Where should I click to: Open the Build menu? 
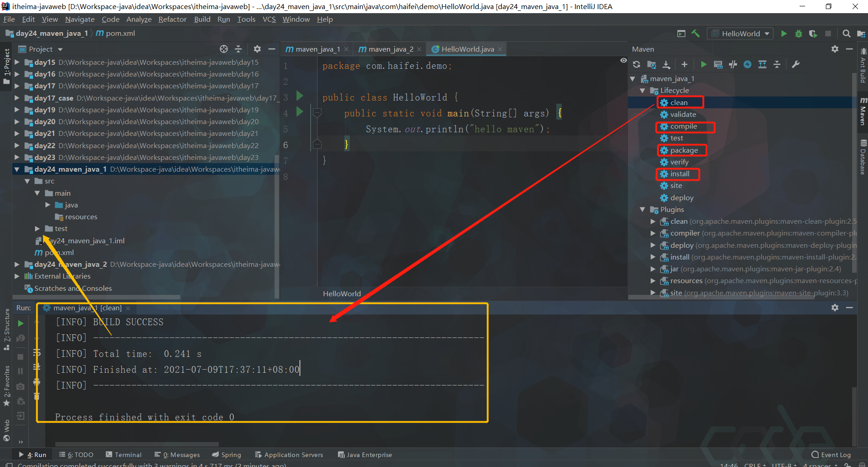(202, 19)
